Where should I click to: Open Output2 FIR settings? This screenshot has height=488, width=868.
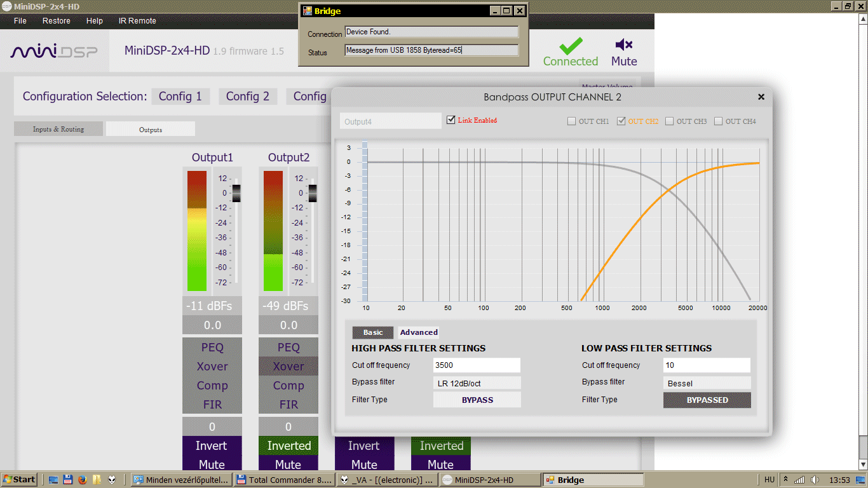tap(288, 405)
